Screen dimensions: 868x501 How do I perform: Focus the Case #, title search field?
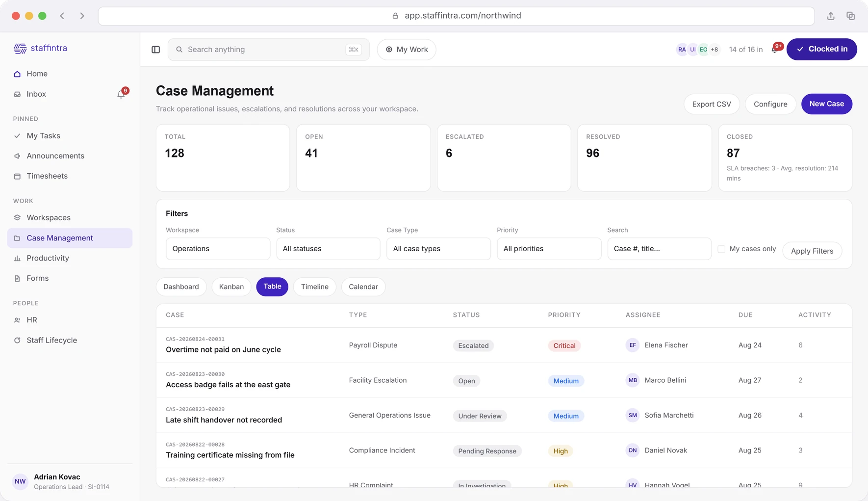click(x=659, y=249)
